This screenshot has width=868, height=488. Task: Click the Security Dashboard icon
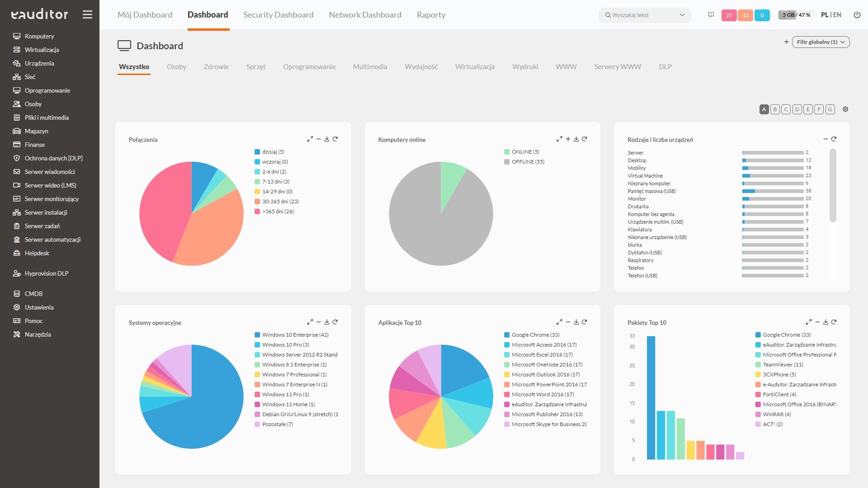pos(278,14)
